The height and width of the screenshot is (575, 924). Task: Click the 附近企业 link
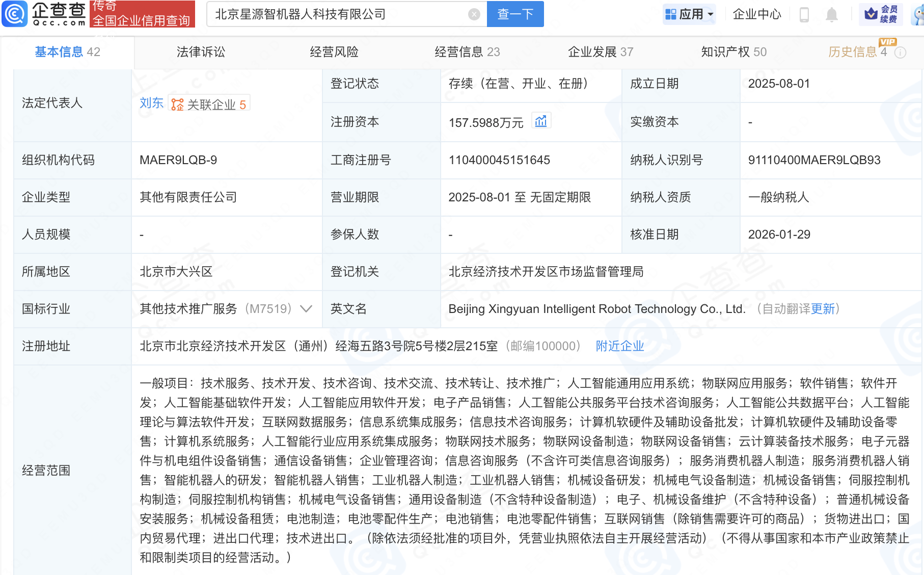pyautogui.click(x=619, y=346)
